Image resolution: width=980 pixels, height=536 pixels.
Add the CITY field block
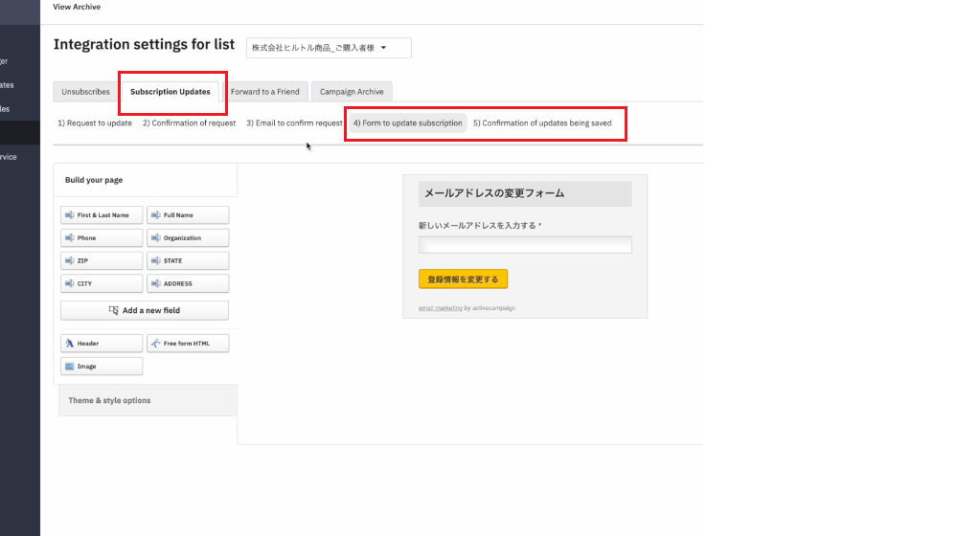click(x=102, y=284)
